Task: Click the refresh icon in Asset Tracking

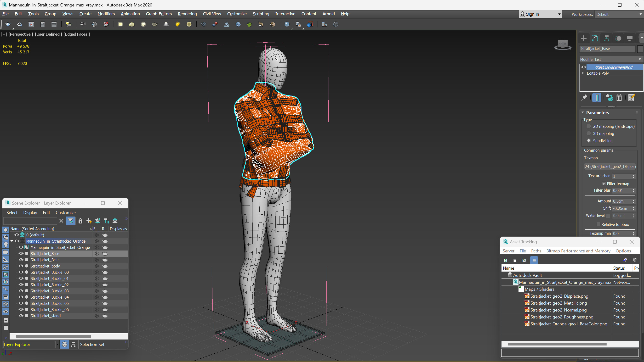Action: coord(505,260)
